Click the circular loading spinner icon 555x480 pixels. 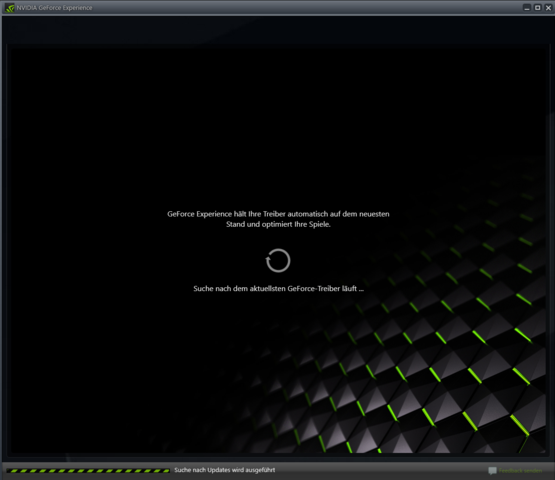pyautogui.click(x=278, y=261)
